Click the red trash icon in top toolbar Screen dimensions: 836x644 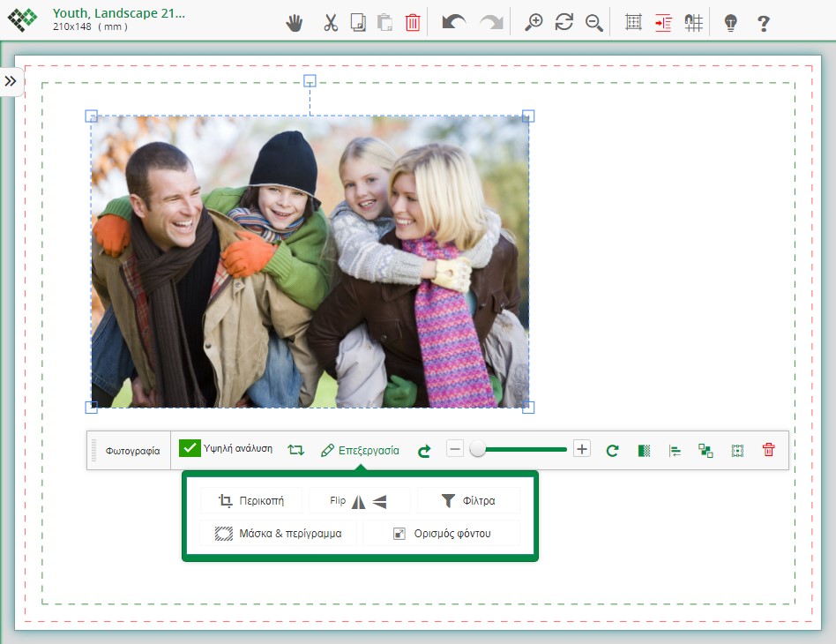pos(413,23)
